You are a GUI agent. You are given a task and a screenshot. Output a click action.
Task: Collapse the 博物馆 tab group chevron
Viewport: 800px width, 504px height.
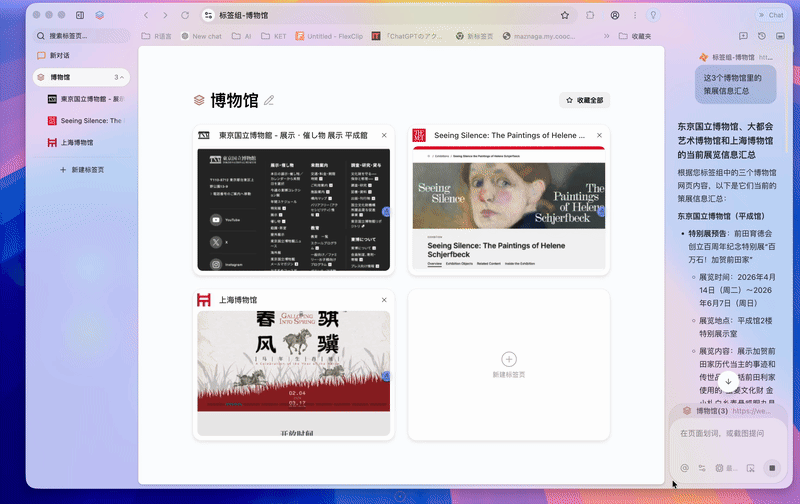click(x=121, y=77)
